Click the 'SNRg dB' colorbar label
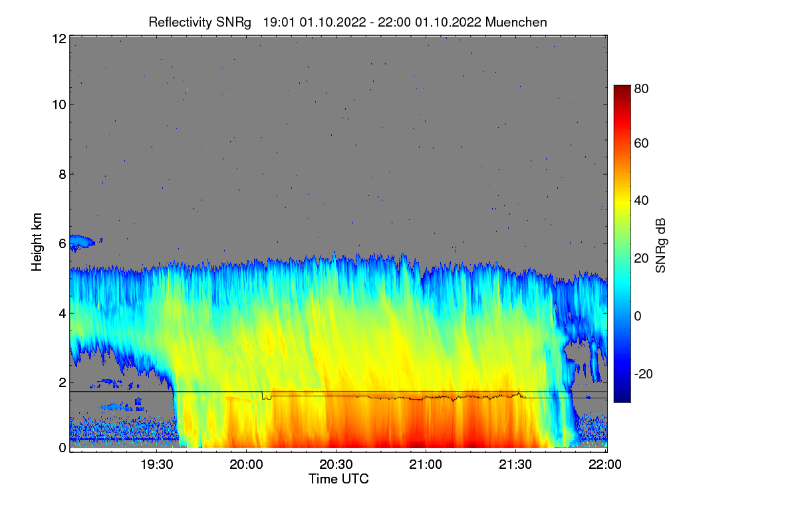 pos(660,245)
